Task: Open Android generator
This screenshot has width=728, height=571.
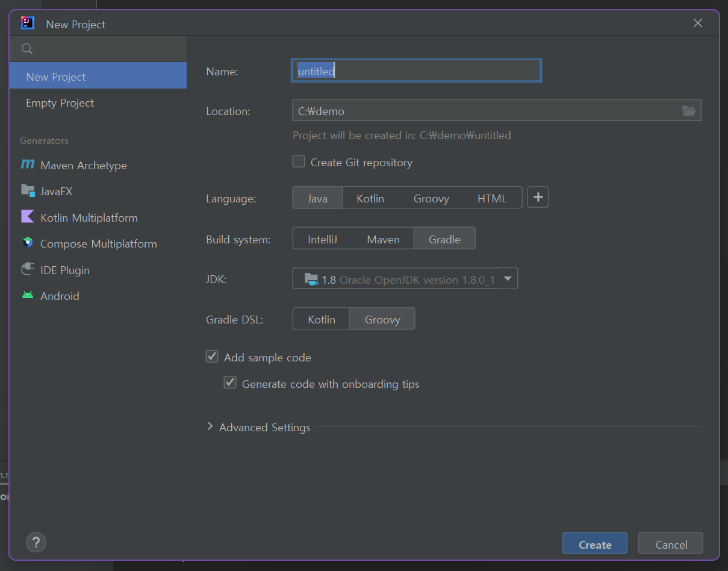Action: [98, 296]
